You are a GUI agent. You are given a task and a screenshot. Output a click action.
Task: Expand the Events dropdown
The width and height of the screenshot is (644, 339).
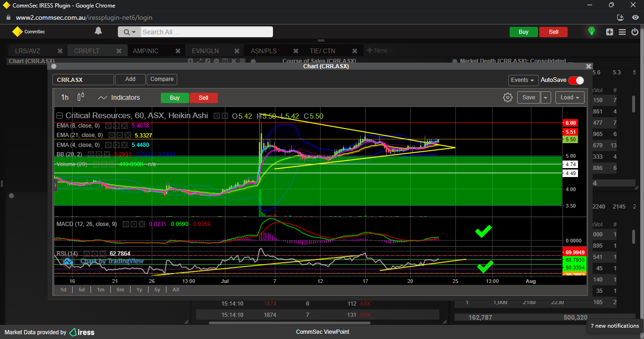(523, 80)
